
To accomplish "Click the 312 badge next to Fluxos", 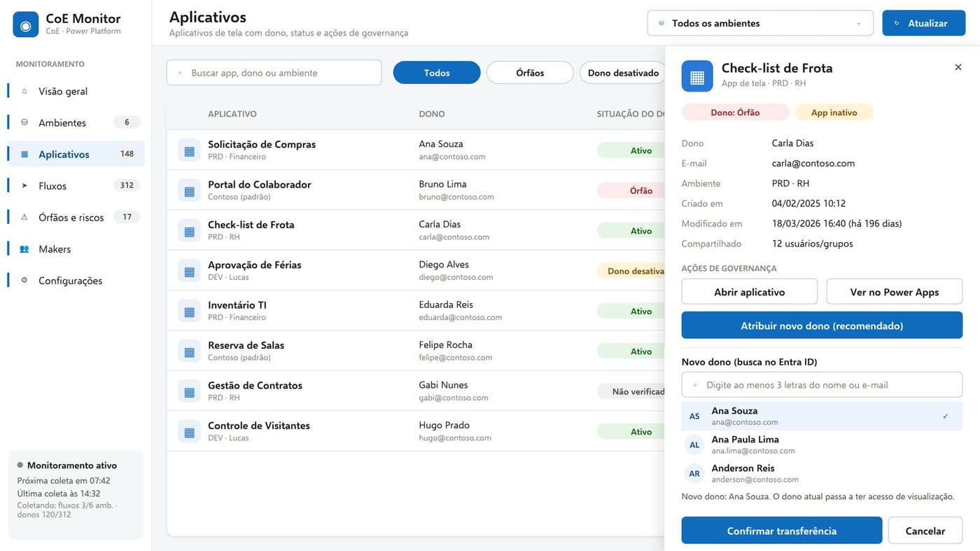I will pyautogui.click(x=127, y=186).
